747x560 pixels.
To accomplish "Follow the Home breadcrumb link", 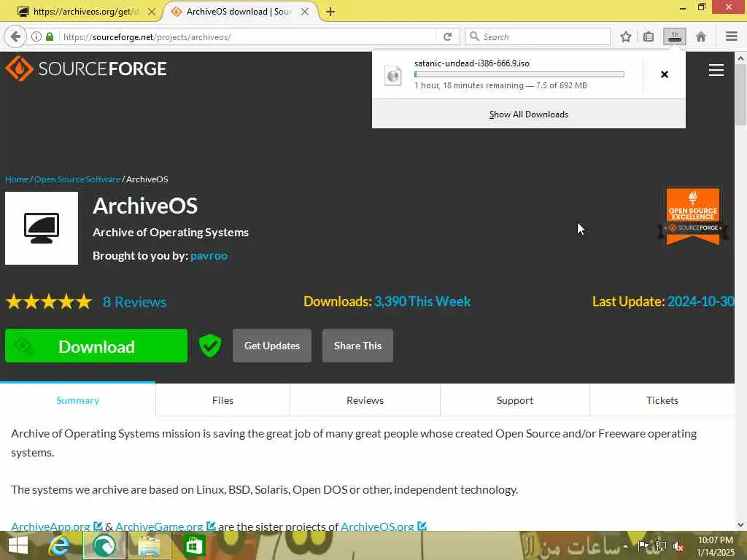I will [17, 179].
